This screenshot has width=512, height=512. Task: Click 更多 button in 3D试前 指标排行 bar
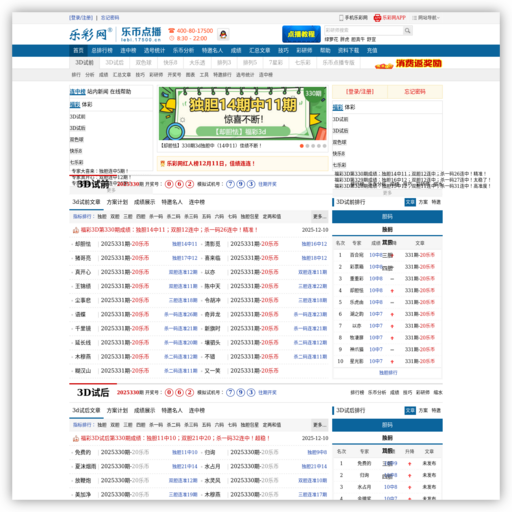(319, 216)
